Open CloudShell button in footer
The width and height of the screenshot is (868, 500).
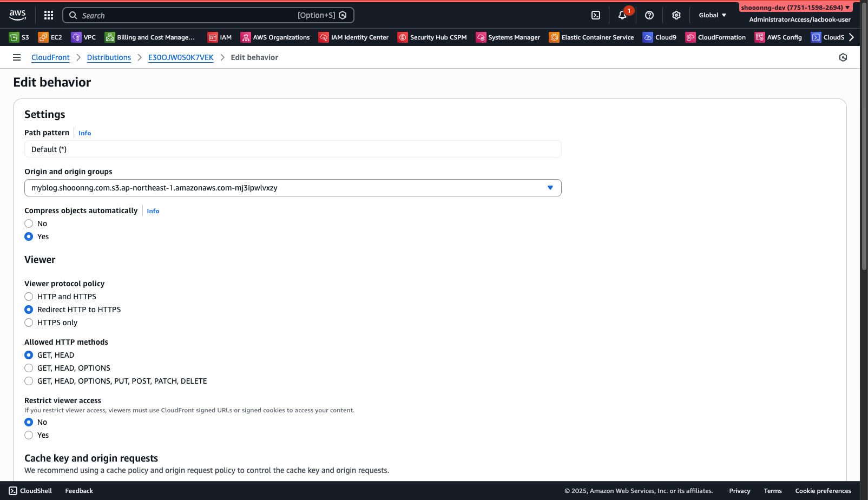pos(30,491)
